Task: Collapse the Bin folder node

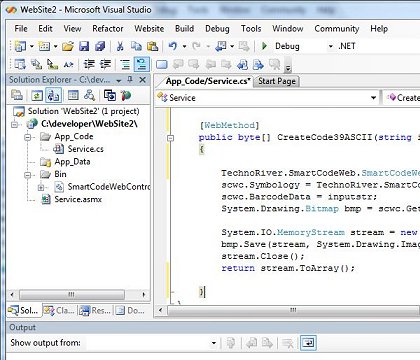Action: point(28,174)
